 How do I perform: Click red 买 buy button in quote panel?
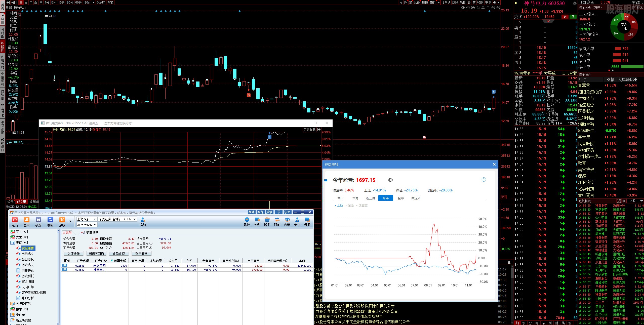tap(565, 17)
